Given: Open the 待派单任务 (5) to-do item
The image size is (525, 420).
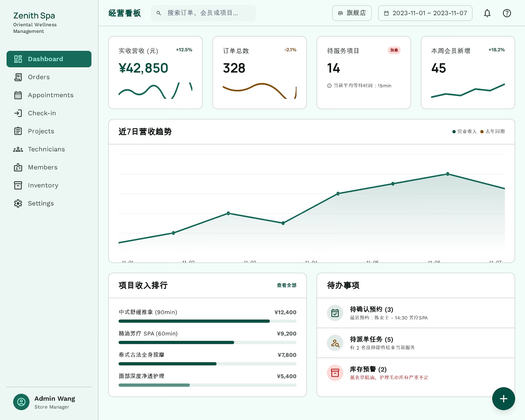Looking at the screenshot, I should (x=416, y=343).
